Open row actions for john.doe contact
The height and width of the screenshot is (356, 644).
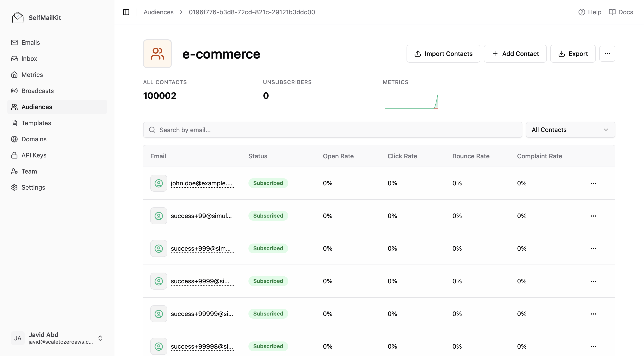[x=593, y=183]
